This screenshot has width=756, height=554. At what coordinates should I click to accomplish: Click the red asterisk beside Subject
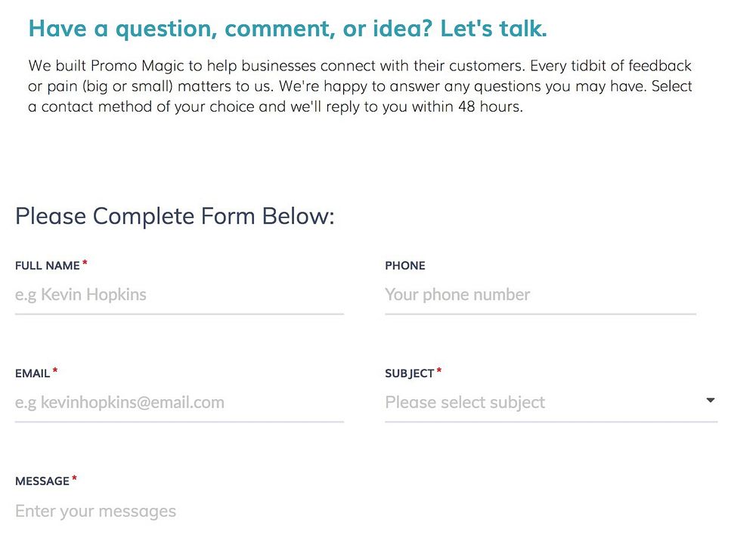(x=439, y=371)
